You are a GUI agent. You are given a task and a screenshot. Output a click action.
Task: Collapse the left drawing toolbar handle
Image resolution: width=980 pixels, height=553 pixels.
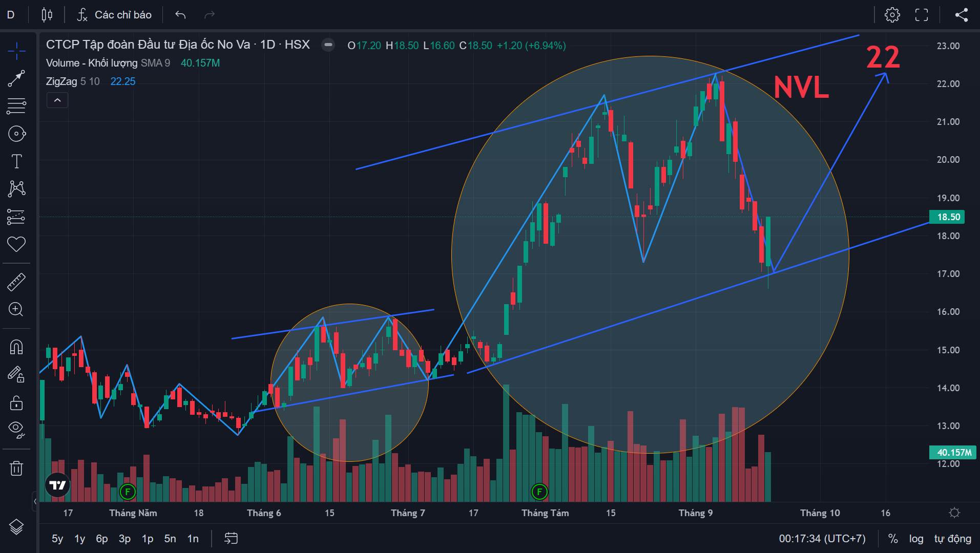[x=35, y=501]
